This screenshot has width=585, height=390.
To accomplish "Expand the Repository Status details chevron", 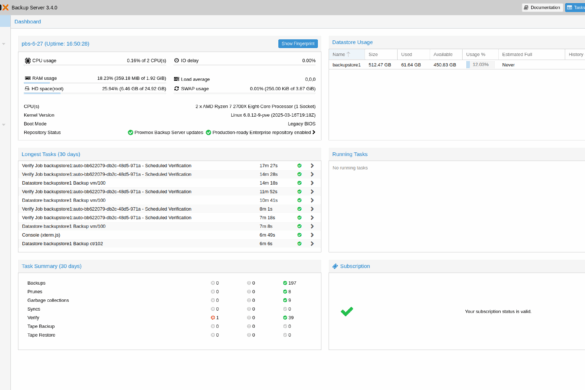I will [314, 132].
